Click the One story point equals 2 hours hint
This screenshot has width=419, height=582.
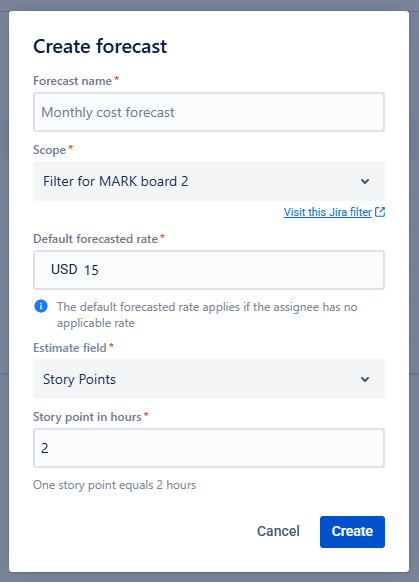[114, 485]
